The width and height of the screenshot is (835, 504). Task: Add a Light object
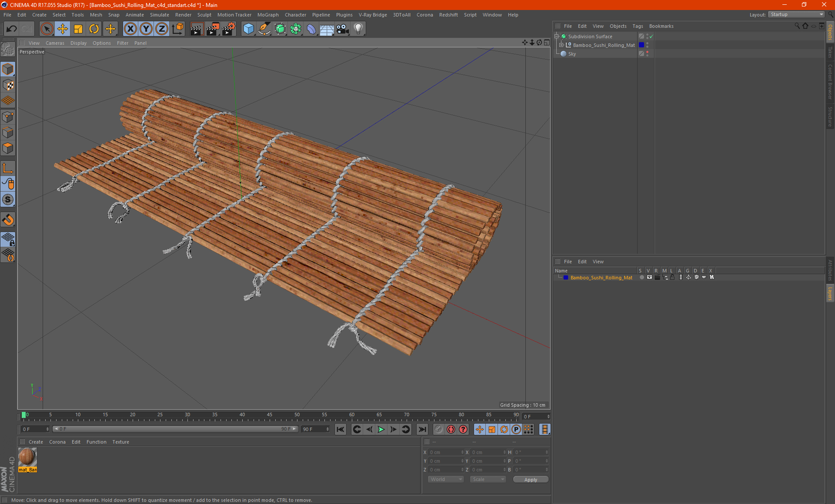point(358,29)
